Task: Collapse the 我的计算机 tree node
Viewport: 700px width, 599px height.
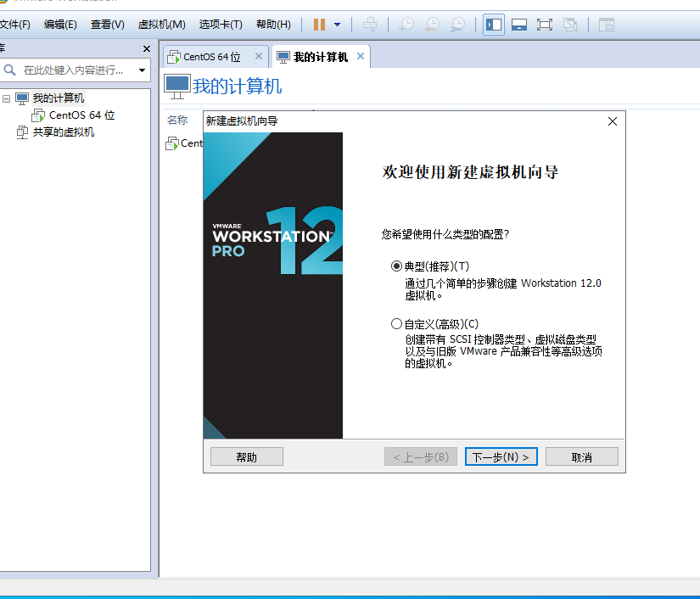Action: (x=6, y=98)
